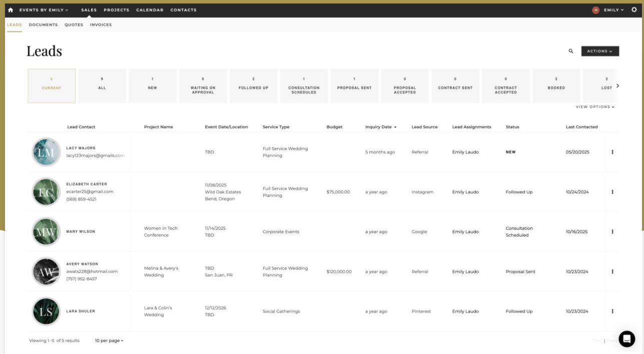644x354 pixels.
Task: Open the settings gear icon
Action: tap(634, 10)
